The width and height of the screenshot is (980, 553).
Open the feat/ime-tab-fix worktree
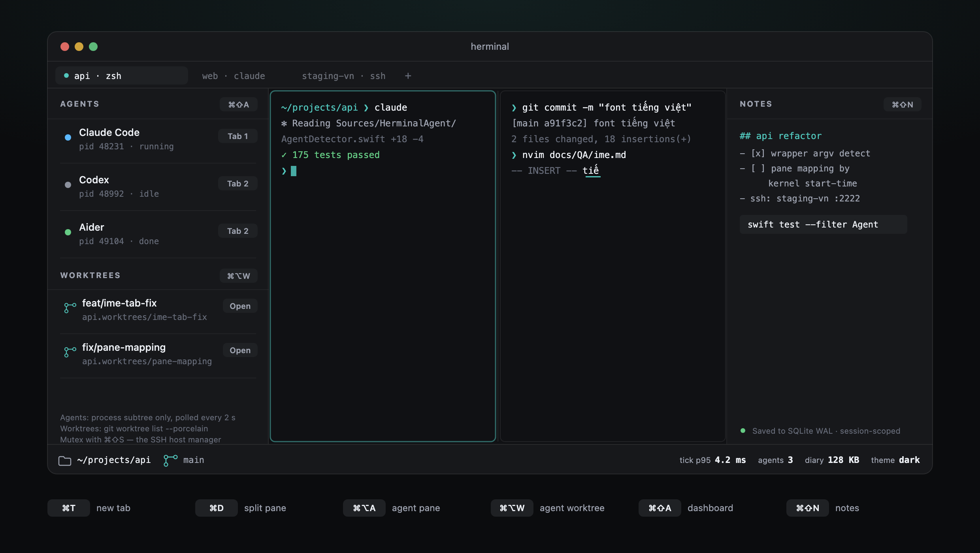coord(240,306)
